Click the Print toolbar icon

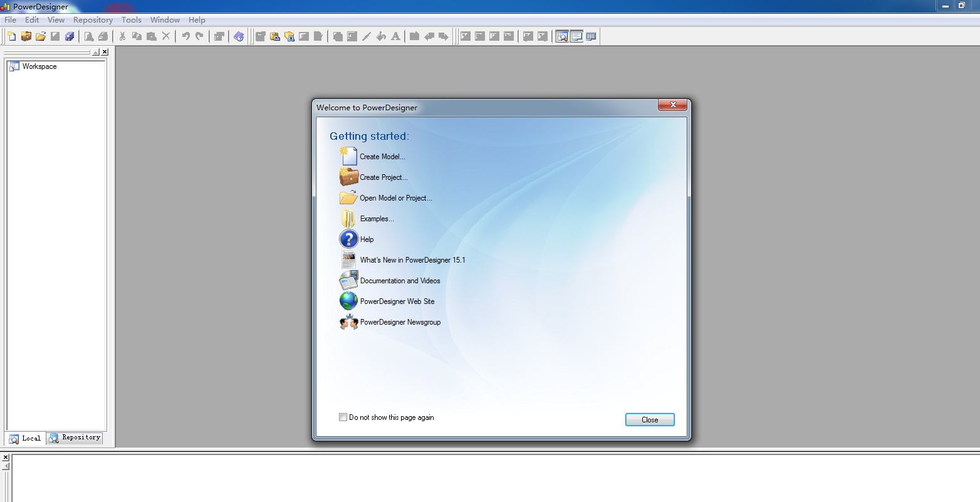[103, 36]
